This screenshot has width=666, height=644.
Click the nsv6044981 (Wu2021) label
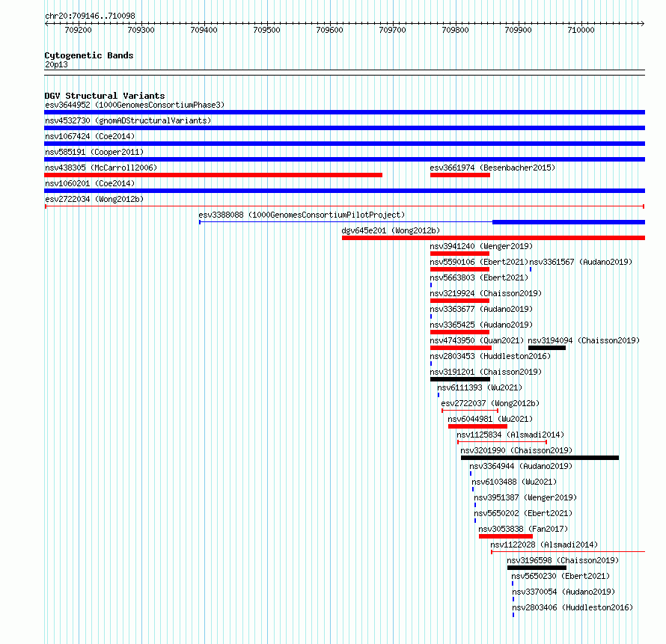coord(490,419)
